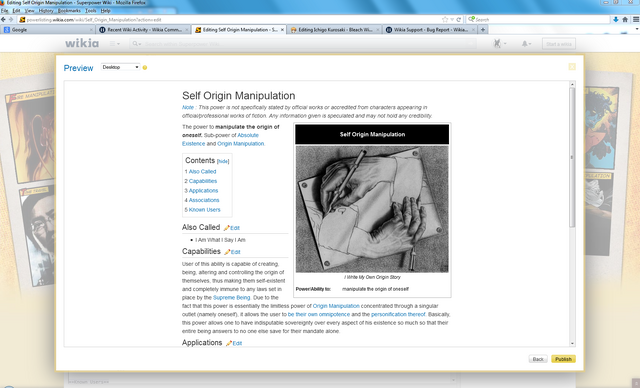Viewport: 640px width, 388px height.
Task: Go to the Firefox home page icon
Action: click(625, 19)
